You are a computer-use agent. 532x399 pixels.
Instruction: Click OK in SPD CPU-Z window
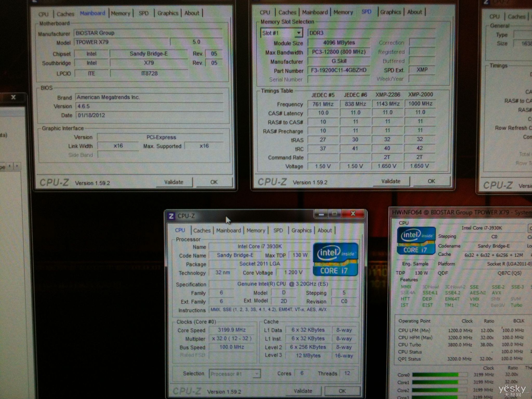pyautogui.click(x=431, y=181)
